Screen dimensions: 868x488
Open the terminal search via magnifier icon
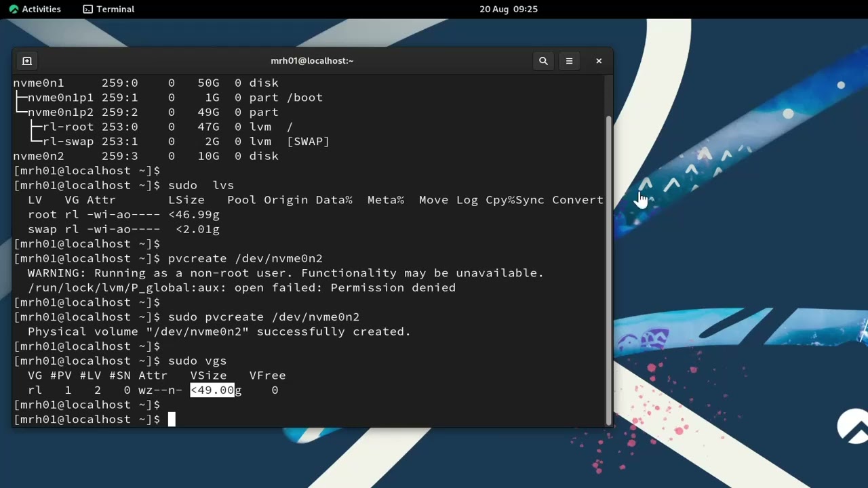(x=543, y=61)
